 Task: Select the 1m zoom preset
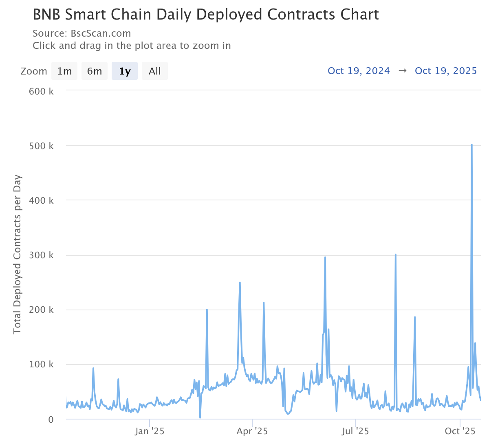[64, 70]
